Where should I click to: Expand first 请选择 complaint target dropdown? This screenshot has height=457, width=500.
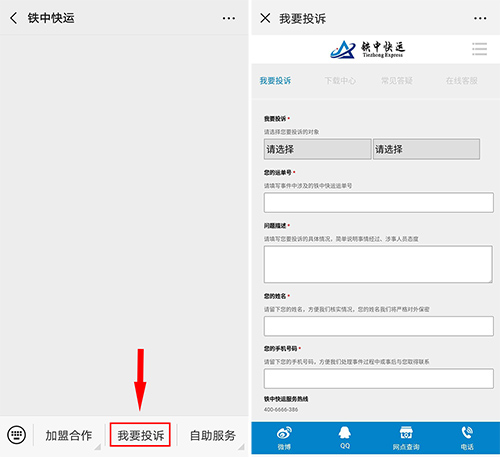pyautogui.click(x=318, y=149)
